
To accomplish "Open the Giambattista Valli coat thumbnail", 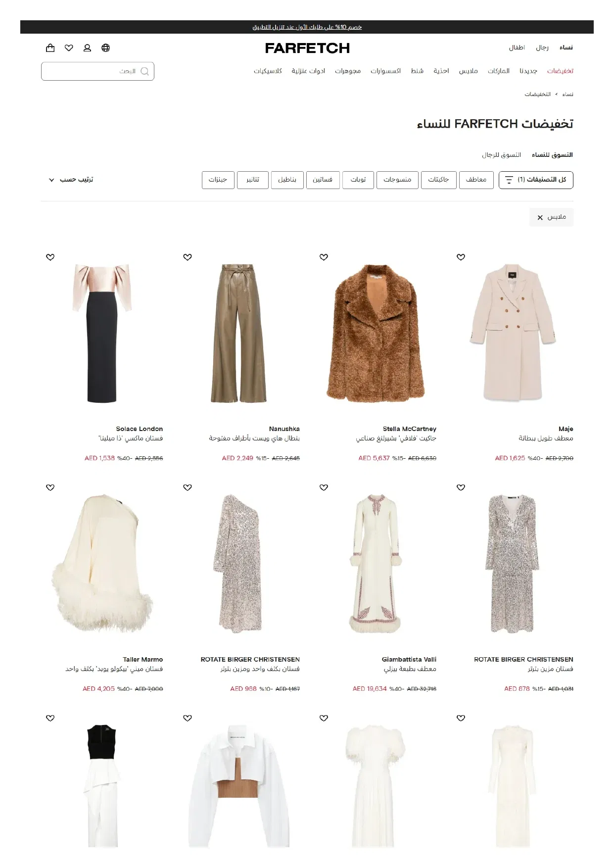I will pyautogui.click(x=375, y=563).
